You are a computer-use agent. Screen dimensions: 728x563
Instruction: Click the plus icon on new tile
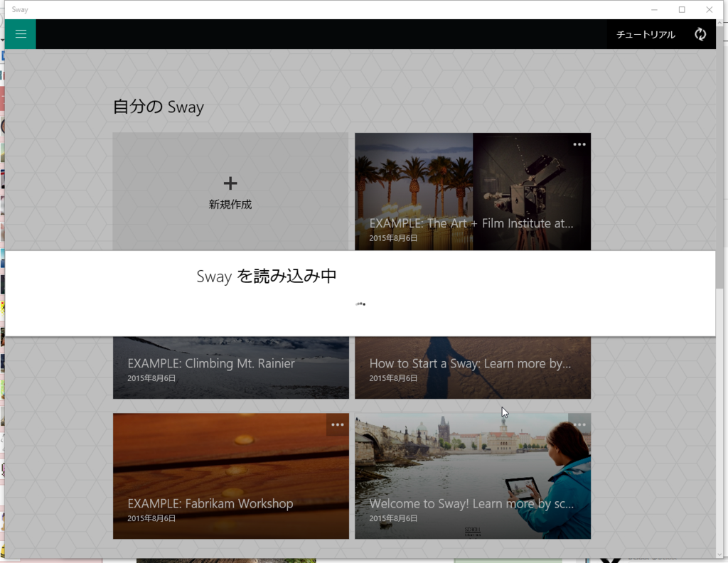230,183
